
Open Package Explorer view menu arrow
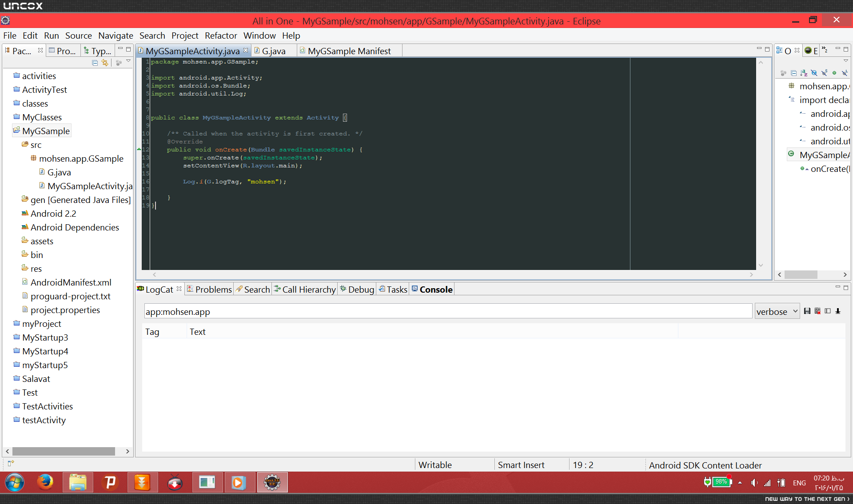tap(128, 61)
